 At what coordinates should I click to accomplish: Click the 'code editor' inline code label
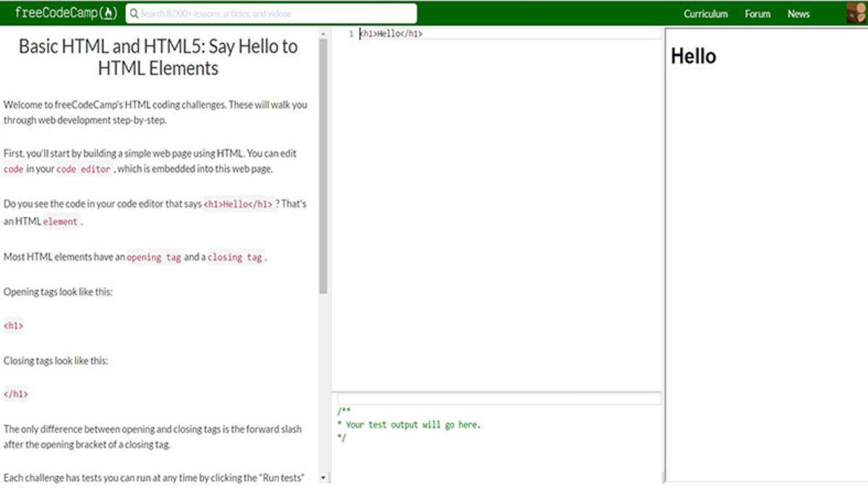(83, 169)
